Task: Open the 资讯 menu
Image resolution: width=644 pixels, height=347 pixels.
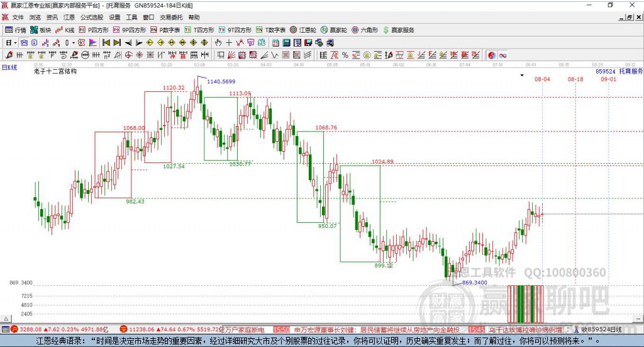Action: pos(52,17)
